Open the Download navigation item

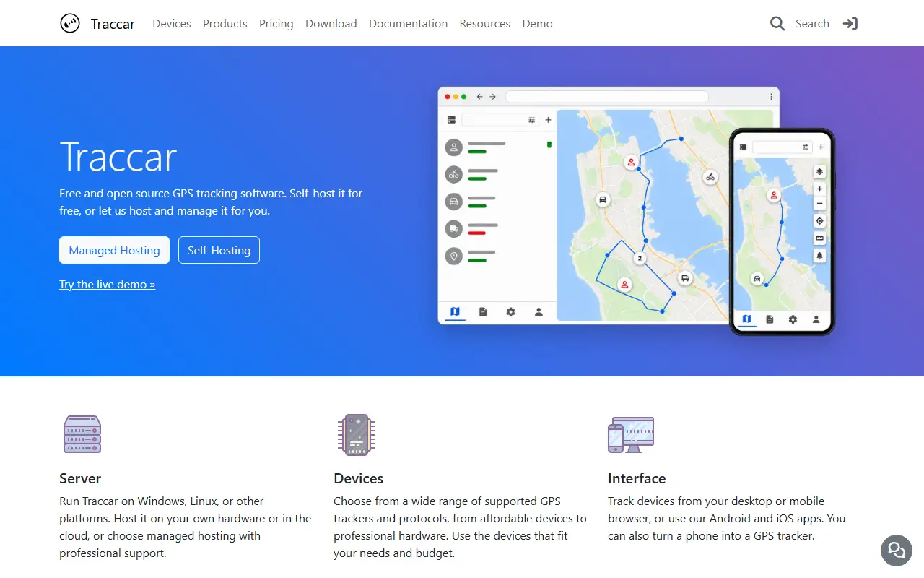point(331,24)
